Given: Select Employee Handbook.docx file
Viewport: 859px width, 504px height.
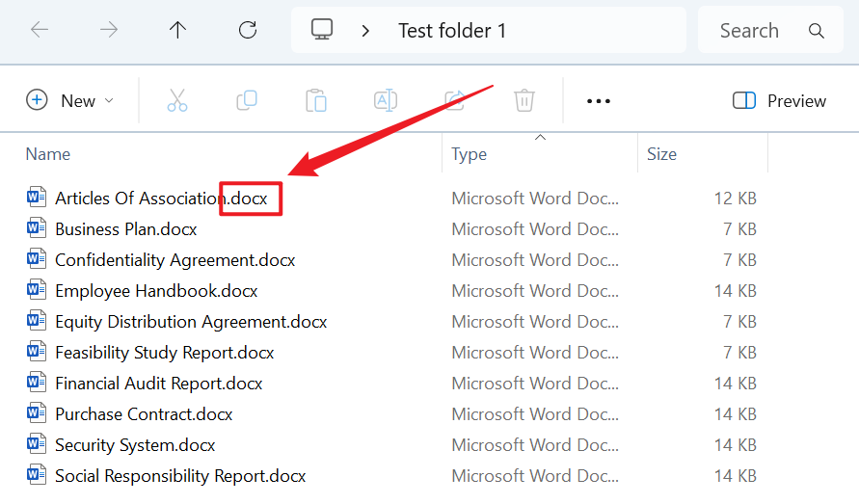Looking at the screenshot, I should 156,291.
